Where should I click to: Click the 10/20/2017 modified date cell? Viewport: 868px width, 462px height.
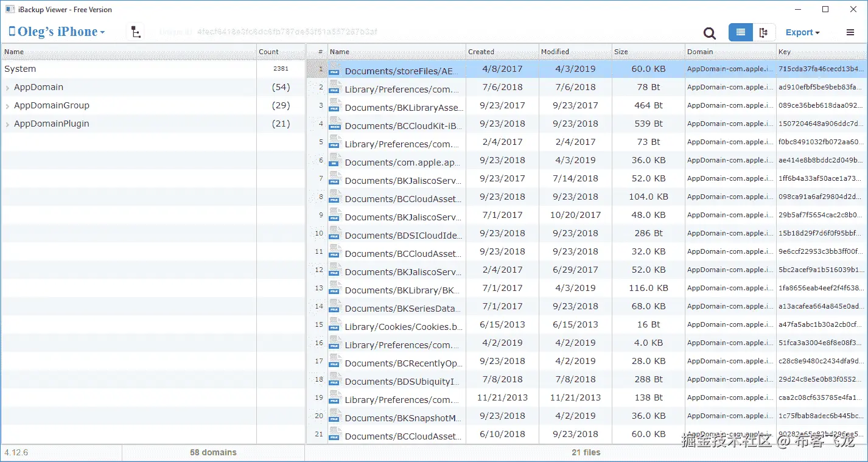(575, 215)
